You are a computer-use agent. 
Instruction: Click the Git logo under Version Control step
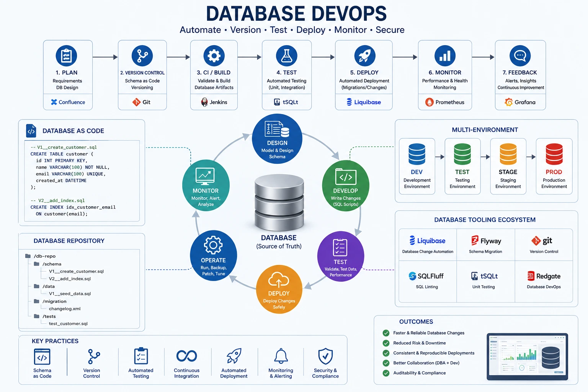[136, 102]
